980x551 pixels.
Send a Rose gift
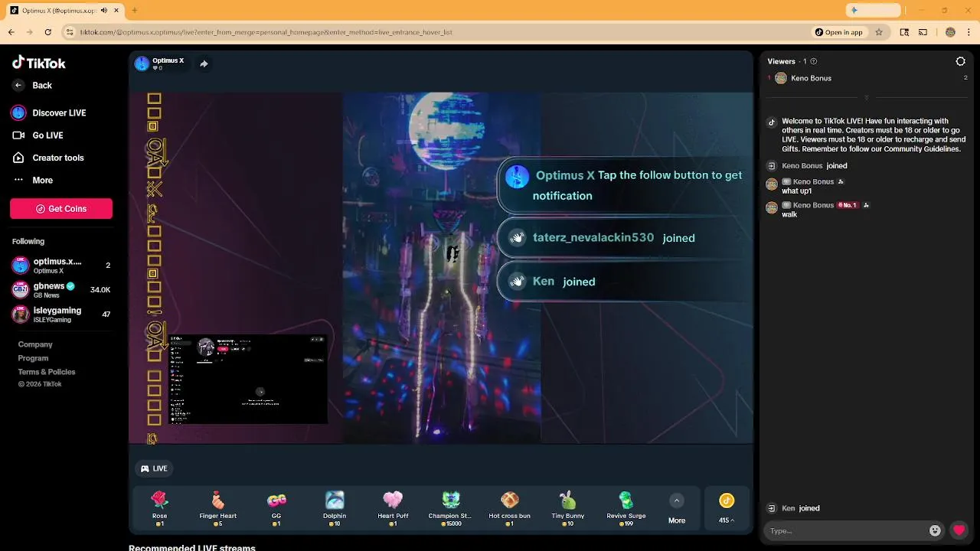click(x=159, y=509)
